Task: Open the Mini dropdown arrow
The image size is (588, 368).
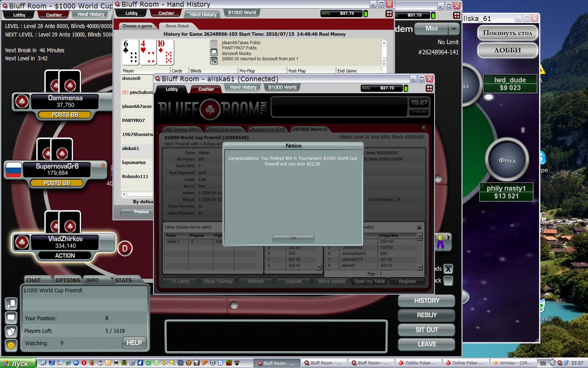Action: 454,29
